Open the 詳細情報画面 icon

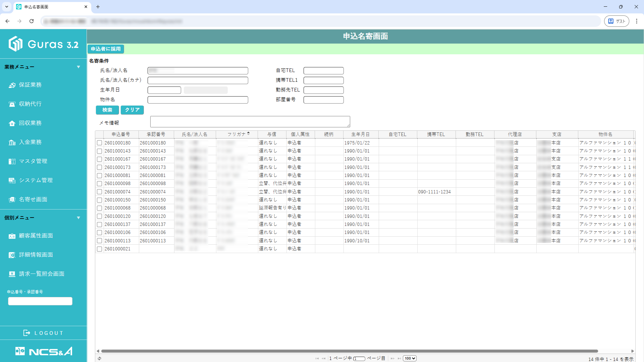pos(12,255)
